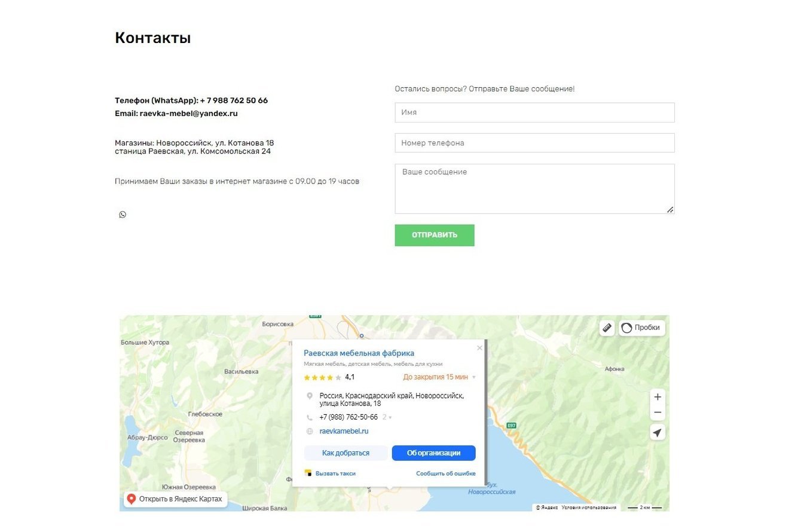Focus the Номер телефона field

pos(534,143)
